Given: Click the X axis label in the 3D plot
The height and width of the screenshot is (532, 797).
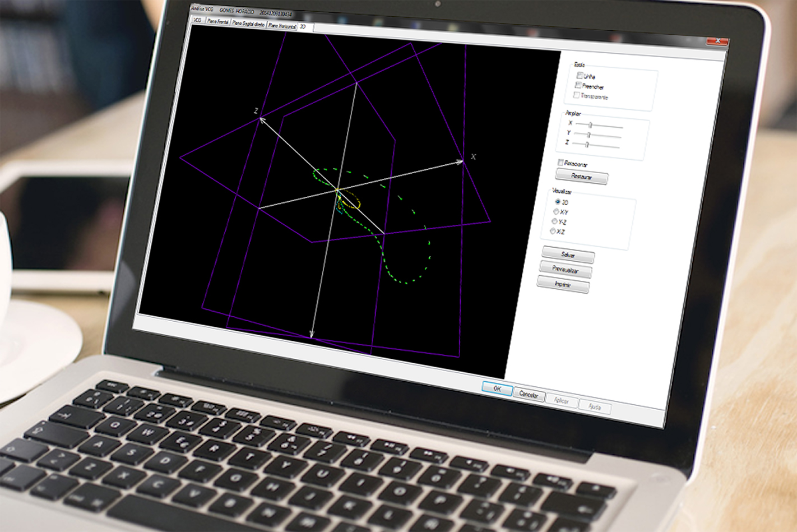Looking at the screenshot, I should coord(474,156).
